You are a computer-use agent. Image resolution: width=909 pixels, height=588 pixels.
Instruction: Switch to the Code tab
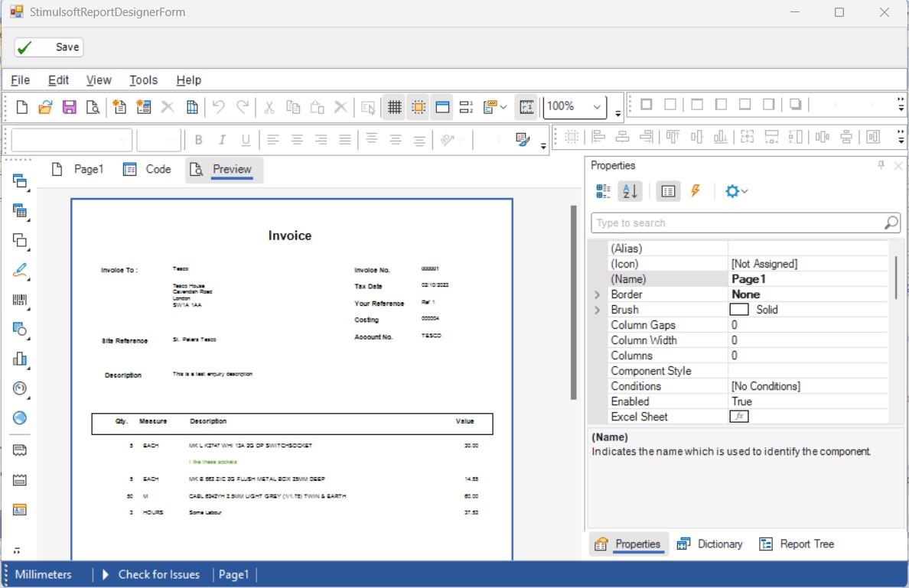147,170
